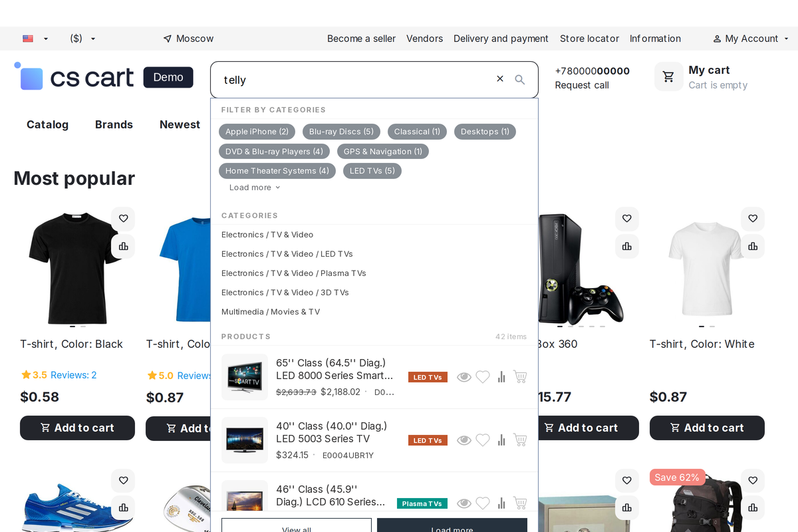798x532 pixels.
Task: Open the 65'' Smart TV thumbnail
Action: pyautogui.click(x=245, y=377)
